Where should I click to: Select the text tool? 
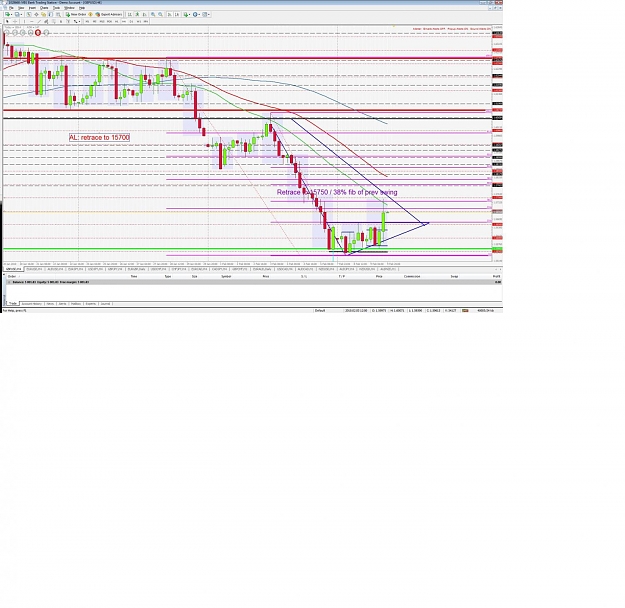61,21
